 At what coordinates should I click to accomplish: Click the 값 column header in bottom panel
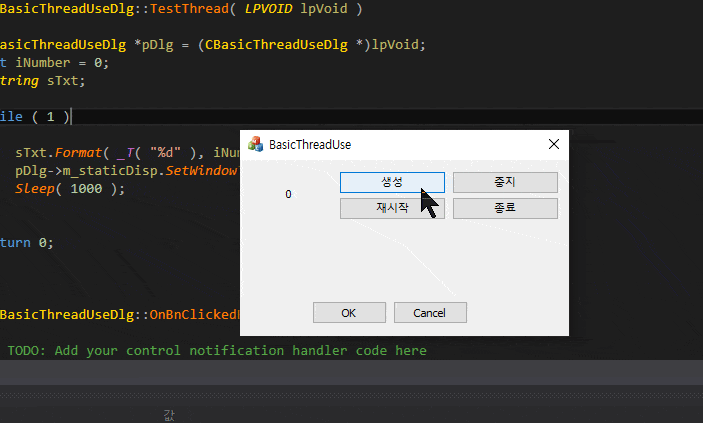[169, 412]
